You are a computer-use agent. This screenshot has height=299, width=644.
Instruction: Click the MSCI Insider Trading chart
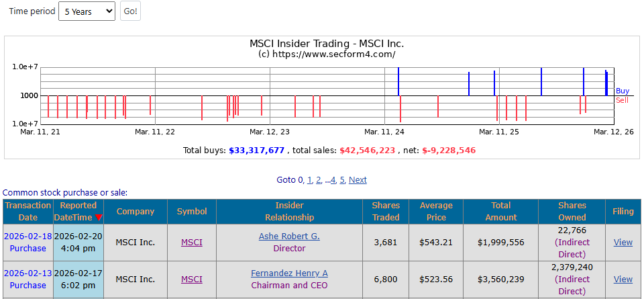[322, 97]
